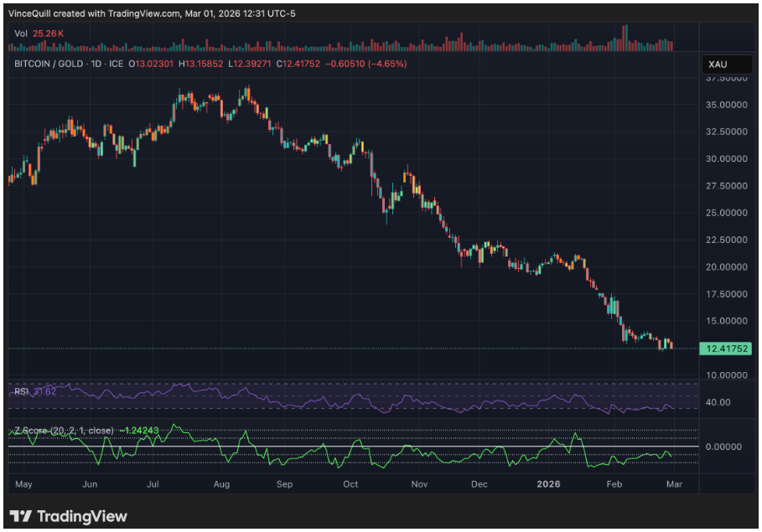Click the volume value 25.26 K
Image resolution: width=762 pixels, height=532 pixels.
point(49,33)
